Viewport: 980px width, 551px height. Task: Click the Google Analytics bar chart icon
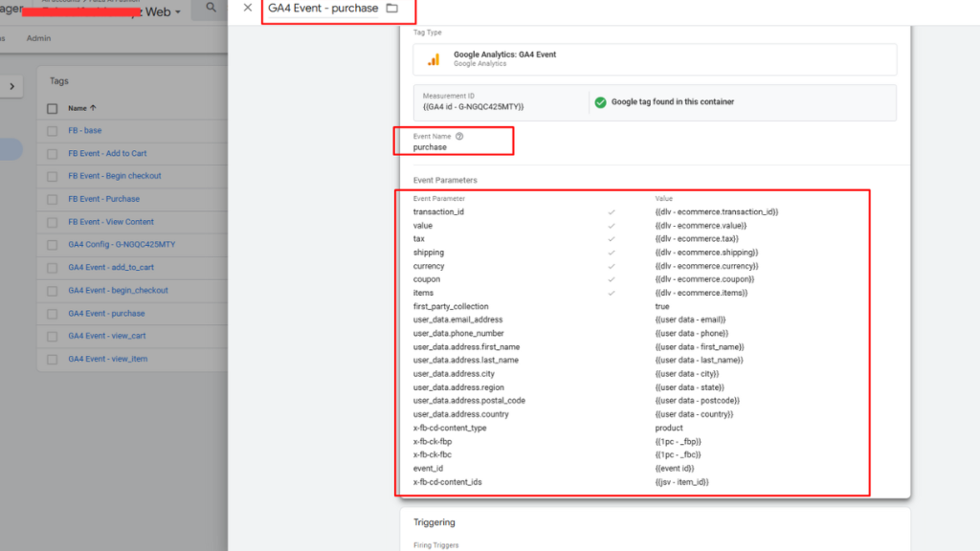coord(434,59)
